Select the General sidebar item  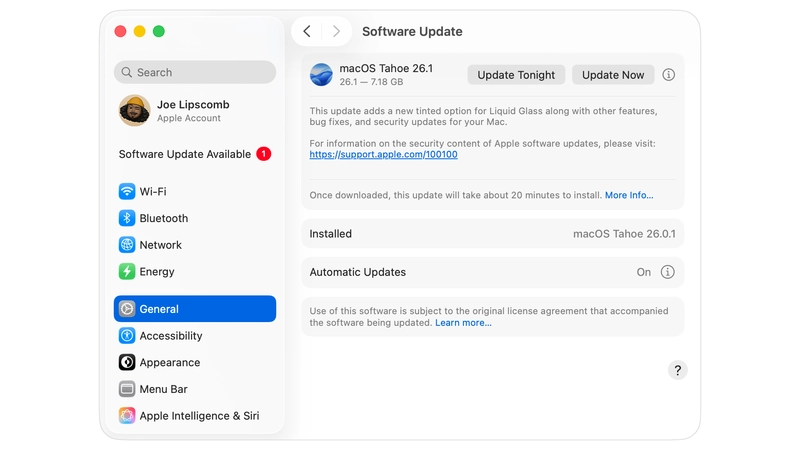click(194, 309)
